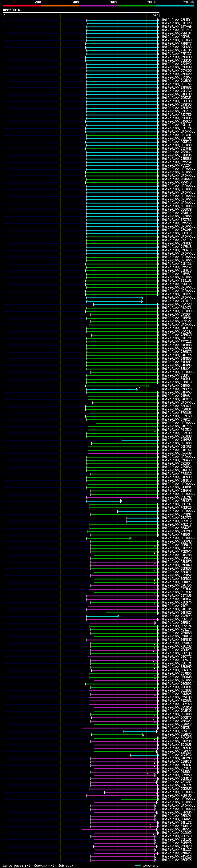Click label UniRef100_Q65V58
The width and height of the screenshot is (197, 868).
click(176, 775)
